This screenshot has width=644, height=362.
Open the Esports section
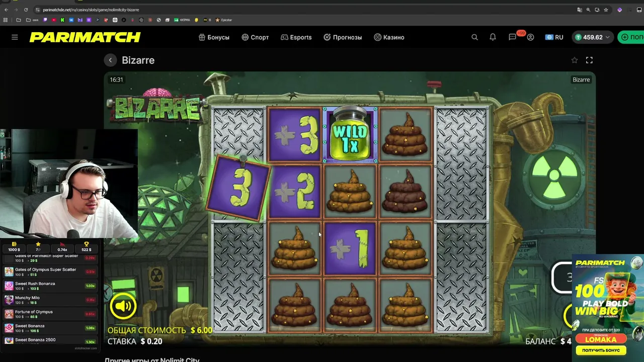pyautogui.click(x=296, y=37)
